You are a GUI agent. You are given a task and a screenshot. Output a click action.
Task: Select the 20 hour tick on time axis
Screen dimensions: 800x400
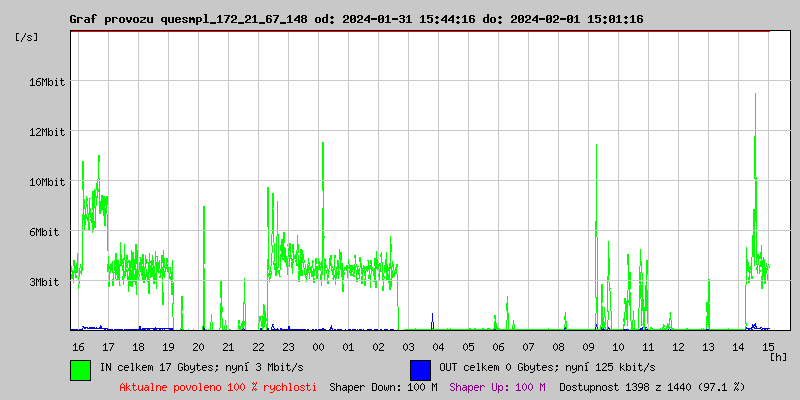(198, 347)
